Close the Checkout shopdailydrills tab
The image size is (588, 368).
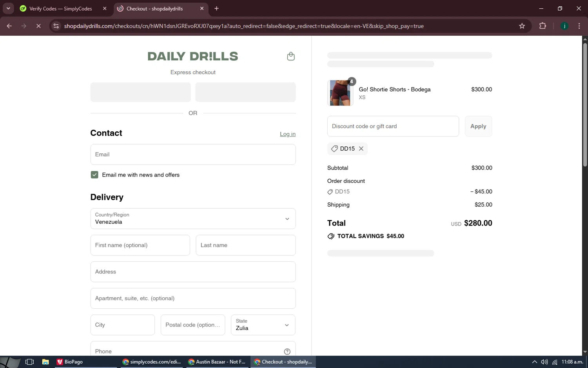pyautogui.click(x=202, y=8)
